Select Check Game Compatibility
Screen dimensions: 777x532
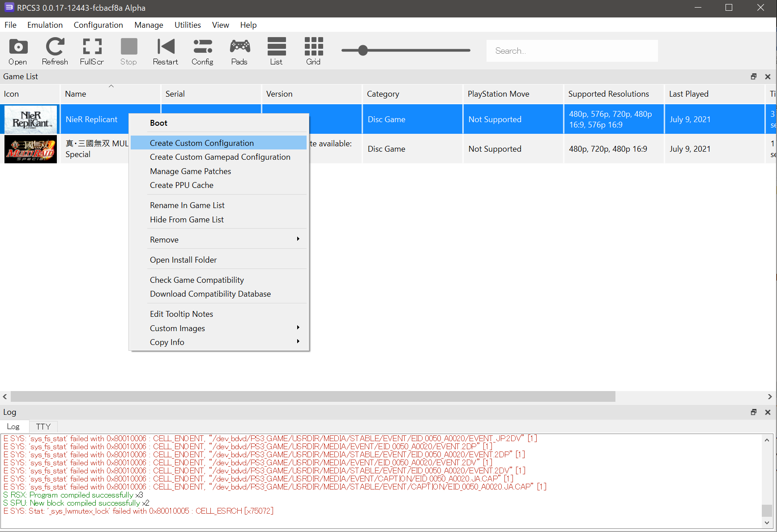219,280
